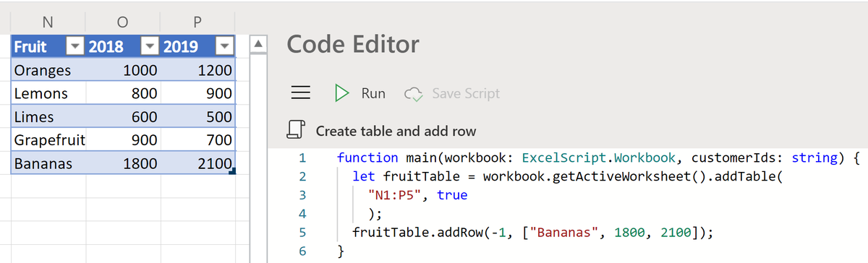The width and height of the screenshot is (868, 263).
Task: Click the number 1800 in the code
Action: pyautogui.click(x=629, y=232)
